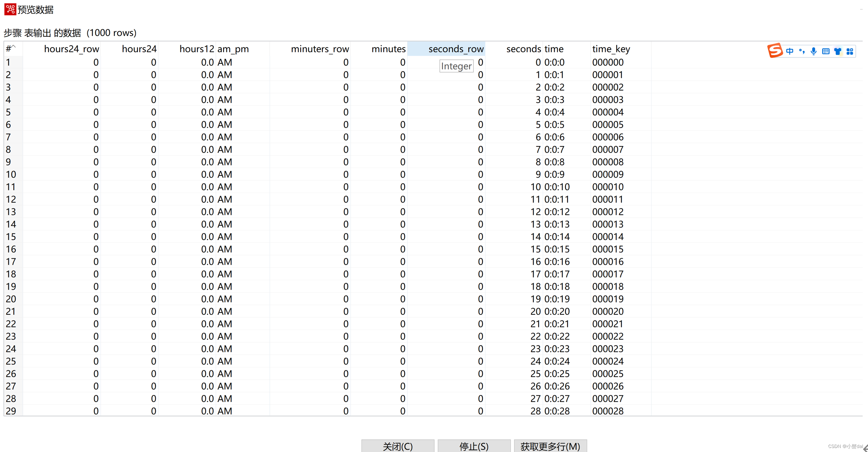Click the 停止(S) button
Viewport: 868px width, 452px height.
point(474,446)
